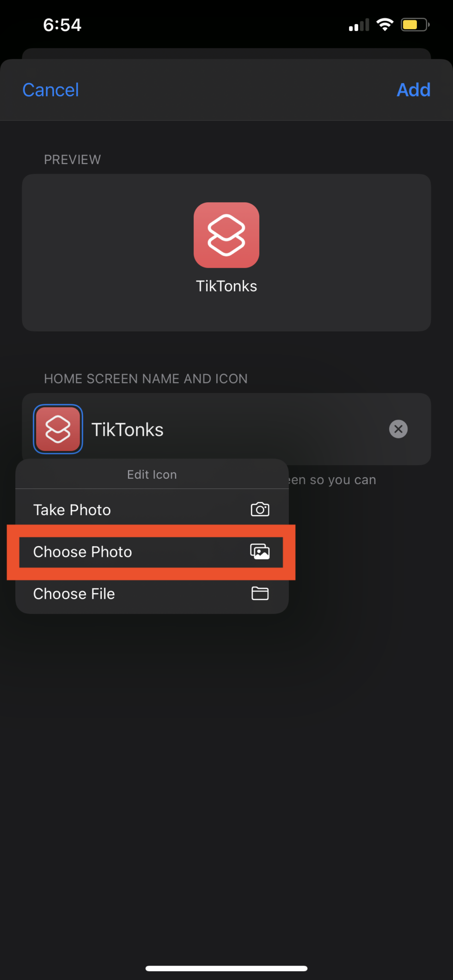Tap the folder icon beside Choose File

point(260,593)
